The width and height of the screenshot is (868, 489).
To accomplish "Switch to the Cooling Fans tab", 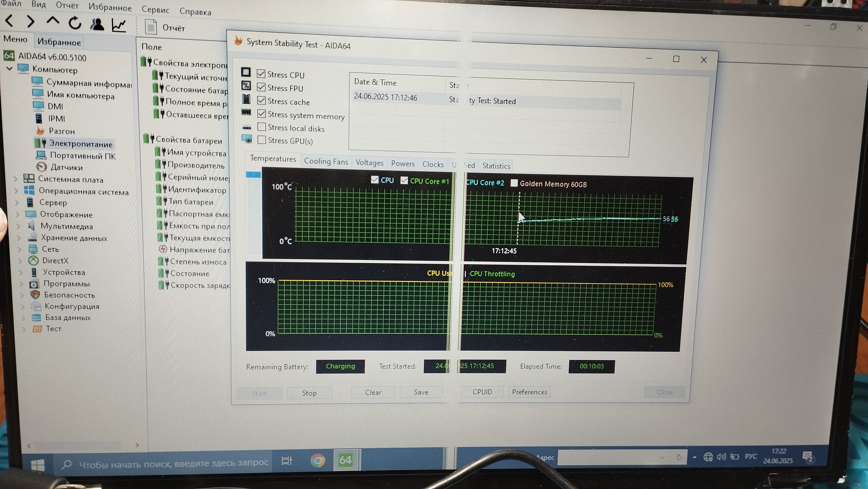I will tap(326, 161).
